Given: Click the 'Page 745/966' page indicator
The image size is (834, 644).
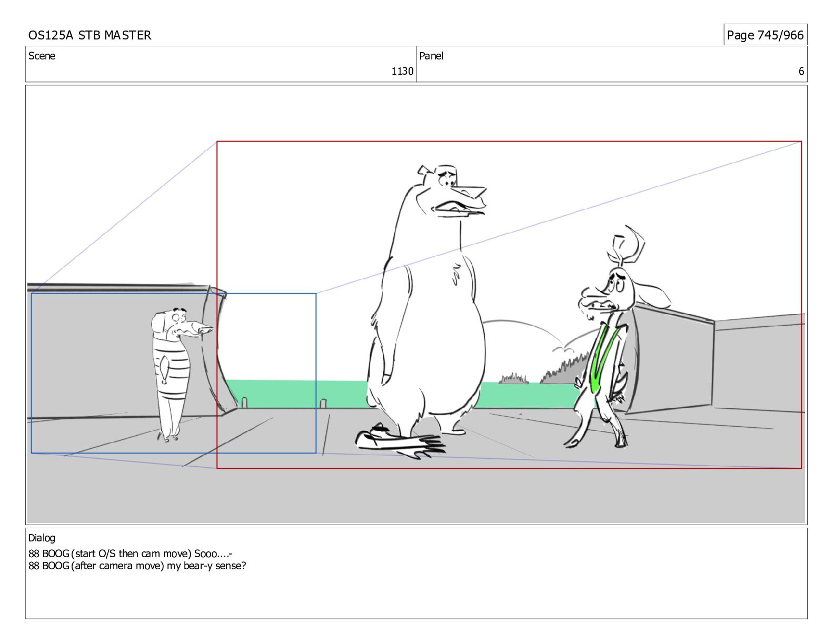Looking at the screenshot, I should (x=765, y=35).
